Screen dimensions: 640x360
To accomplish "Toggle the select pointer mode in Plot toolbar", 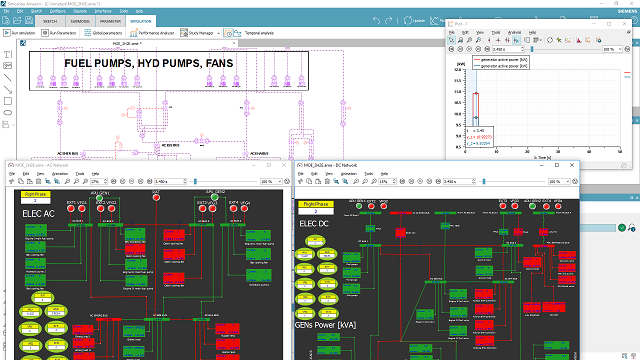I will click(x=451, y=40).
